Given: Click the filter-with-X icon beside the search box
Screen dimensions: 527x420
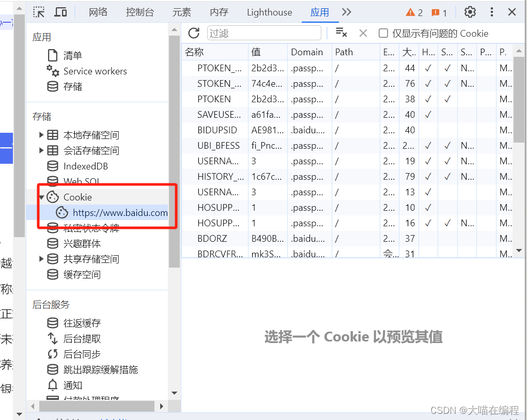Looking at the screenshot, I should tap(342, 33).
